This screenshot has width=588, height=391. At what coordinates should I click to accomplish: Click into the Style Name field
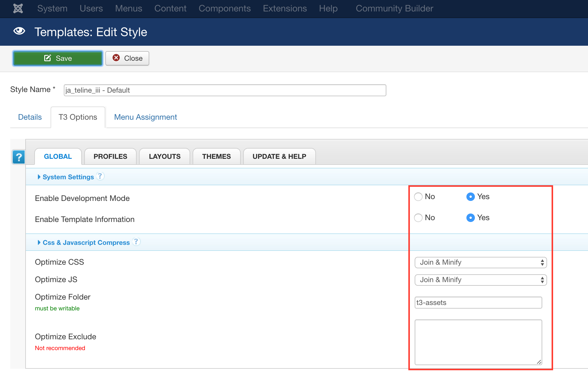[225, 90]
